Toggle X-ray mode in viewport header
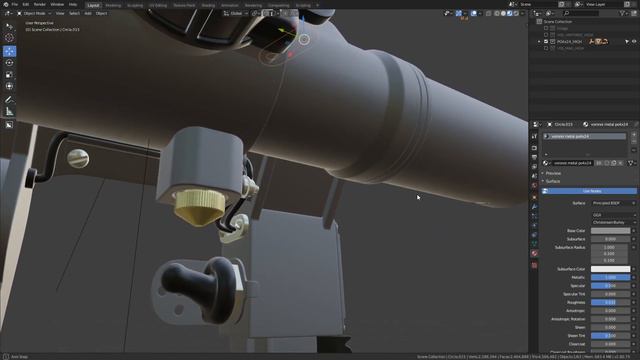Viewport: 640px width, 360px height. click(489, 13)
